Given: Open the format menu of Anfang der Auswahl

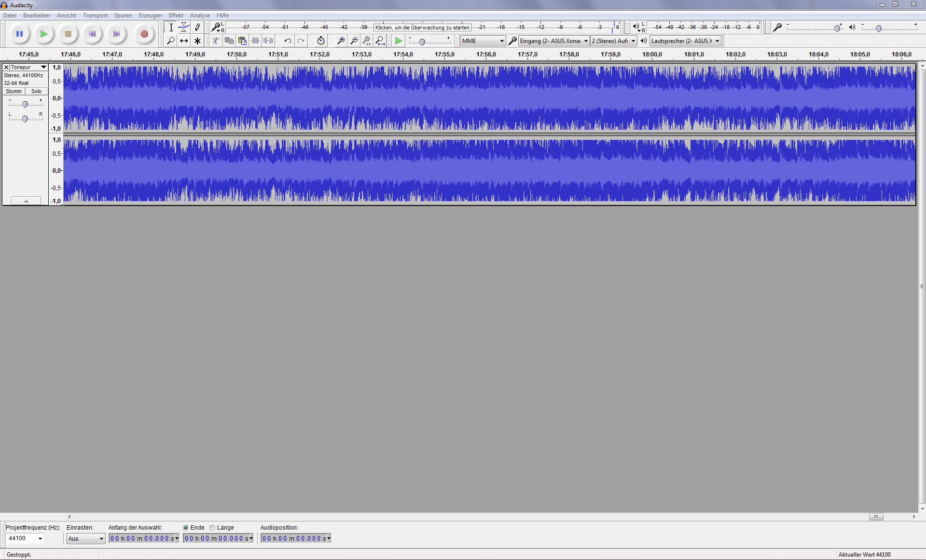Looking at the screenshot, I should coord(177,538).
